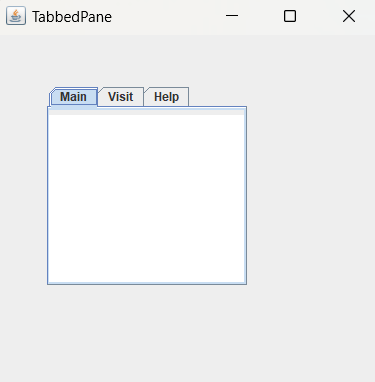Image resolution: width=375 pixels, height=382 pixels.
Task: Click empty gray area right of tabbed pane
Action: (x=310, y=197)
